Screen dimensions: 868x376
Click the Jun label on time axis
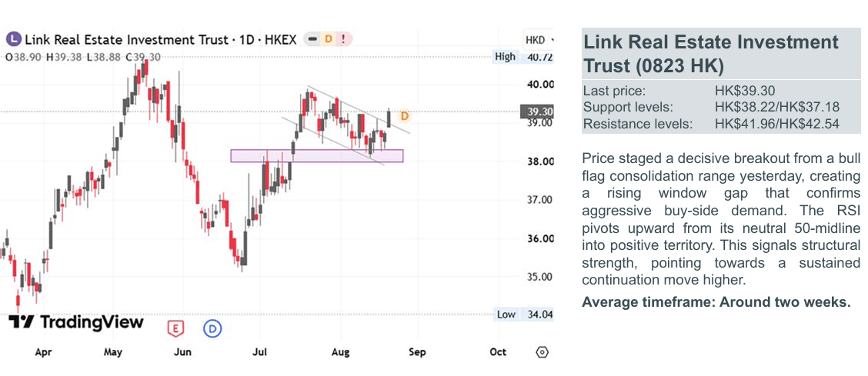182,352
